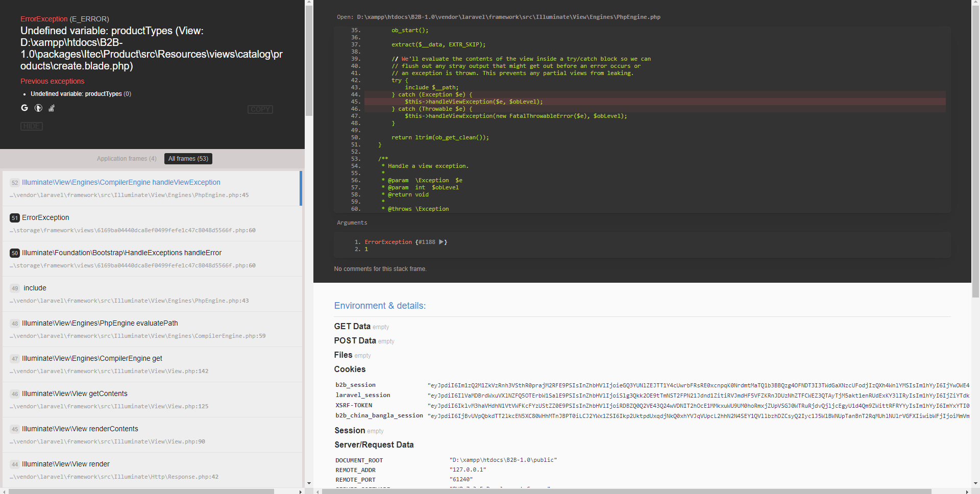The image size is (980, 494).
Task: Click the Server/Request Data heading
Action: tap(374, 444)
